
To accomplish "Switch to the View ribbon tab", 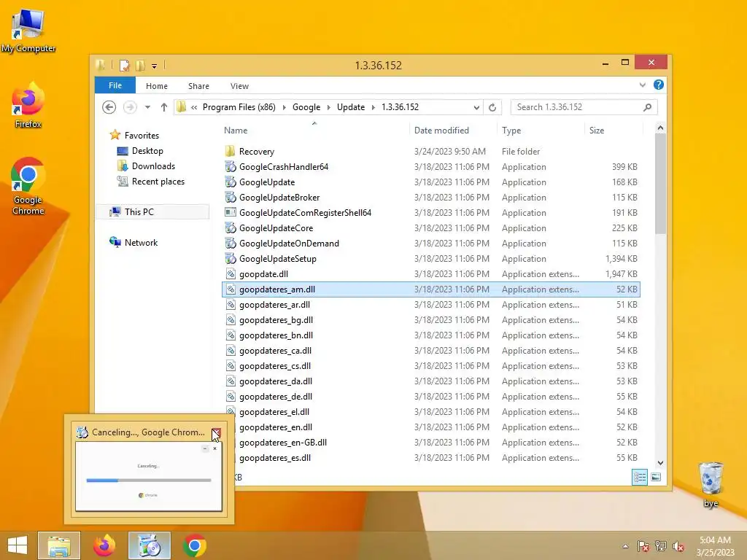I will tap(239, 86).
